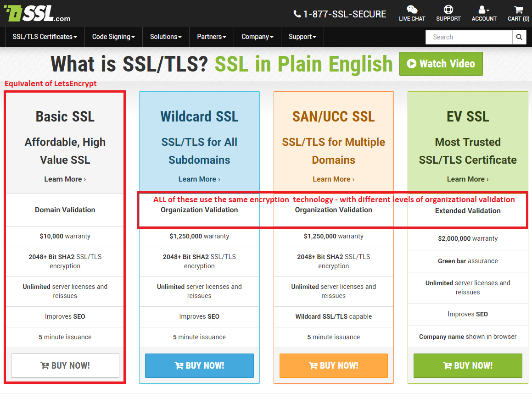Screen dimensions: 532x398
Task: Click the phone icon beside 1-877-SSL-SECURE
Action: click(x=297, y=14)
